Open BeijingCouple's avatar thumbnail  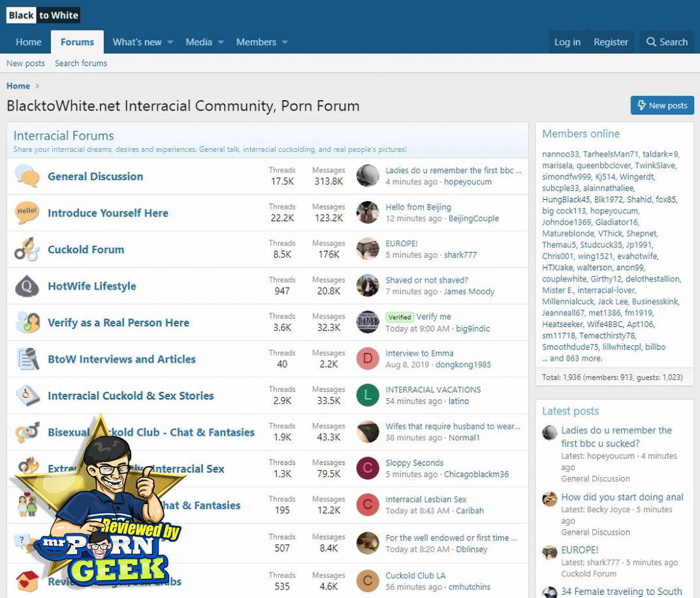(368, 212)
